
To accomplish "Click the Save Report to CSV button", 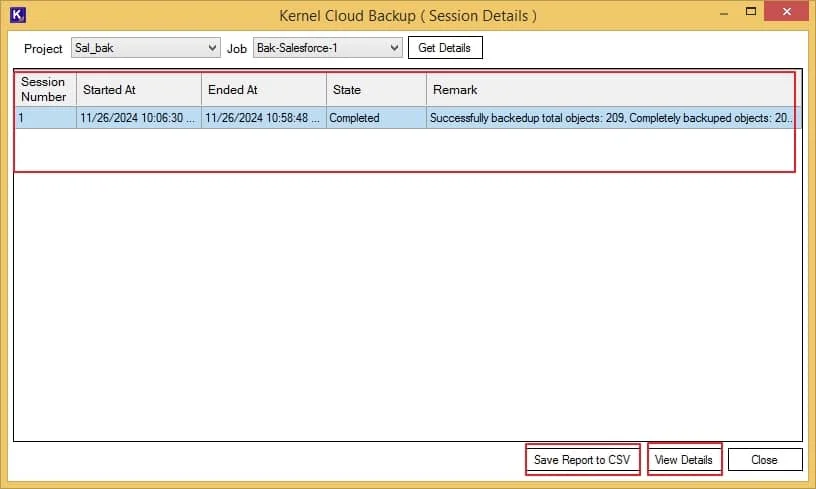I will 582,460.
